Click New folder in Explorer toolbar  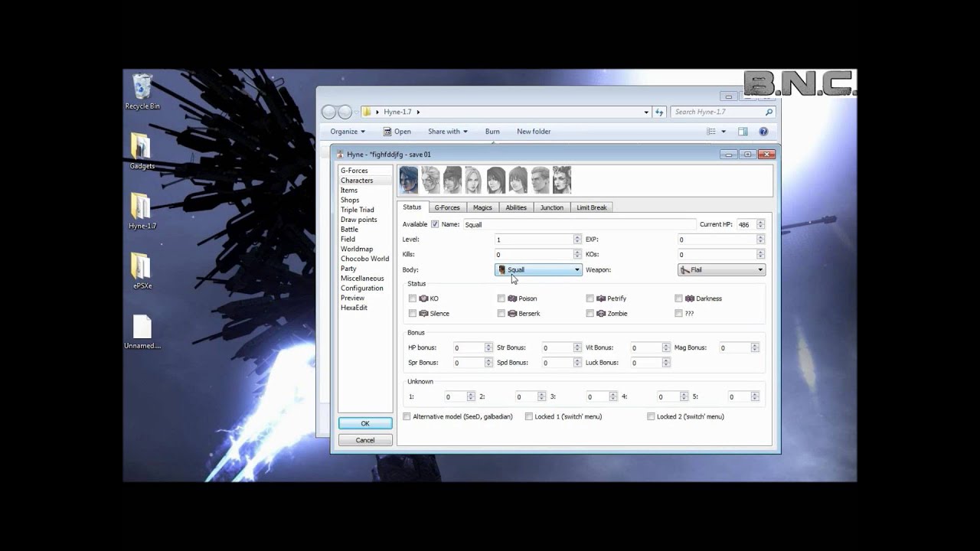(534, 132)
